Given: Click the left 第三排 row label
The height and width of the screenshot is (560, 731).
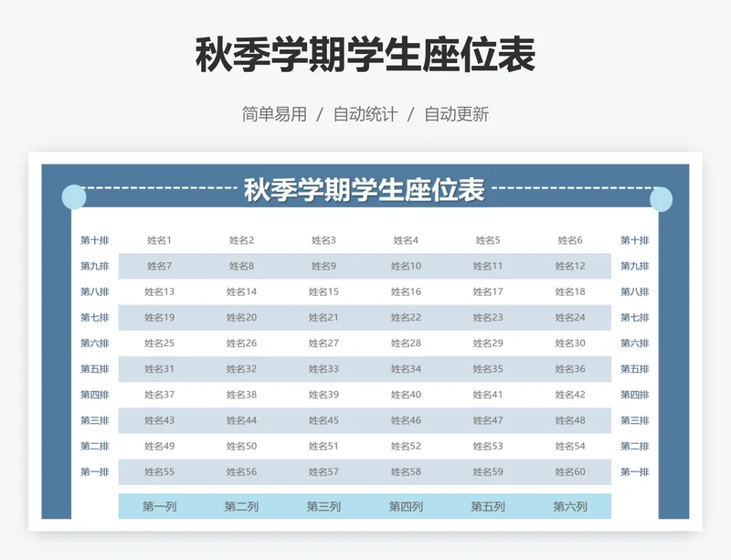Looking at the screenshot, I should click(95, 420).
